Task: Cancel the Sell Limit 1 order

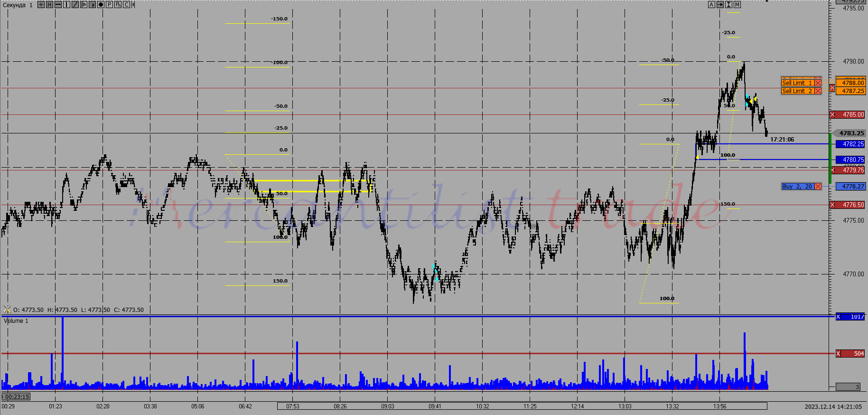Action: [818, 83]
